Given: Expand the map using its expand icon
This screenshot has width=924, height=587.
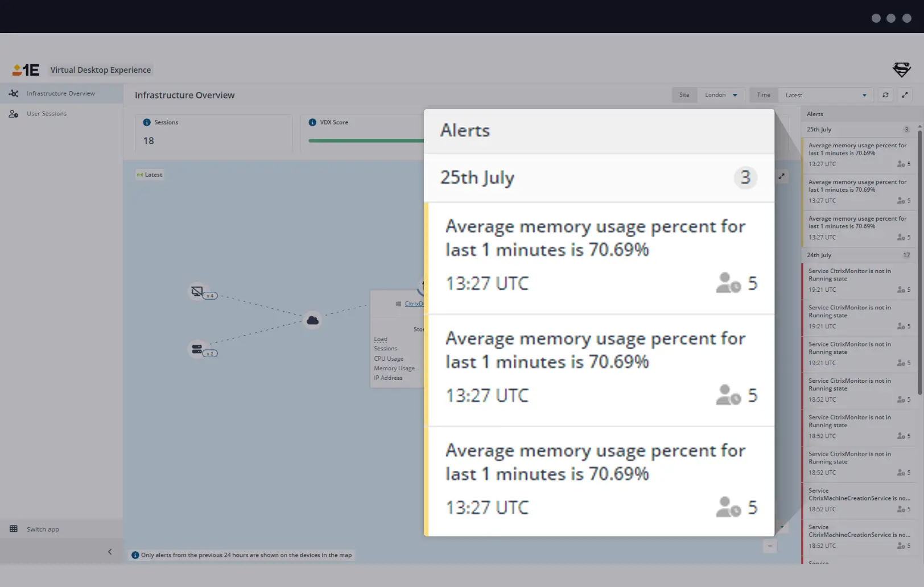Looking at the screenshot, I should pyautogui.click(x=782, y=176).
